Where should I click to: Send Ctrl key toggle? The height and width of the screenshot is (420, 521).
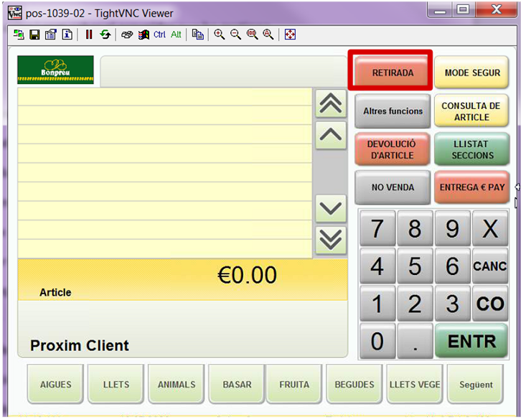tap(159, 34)
